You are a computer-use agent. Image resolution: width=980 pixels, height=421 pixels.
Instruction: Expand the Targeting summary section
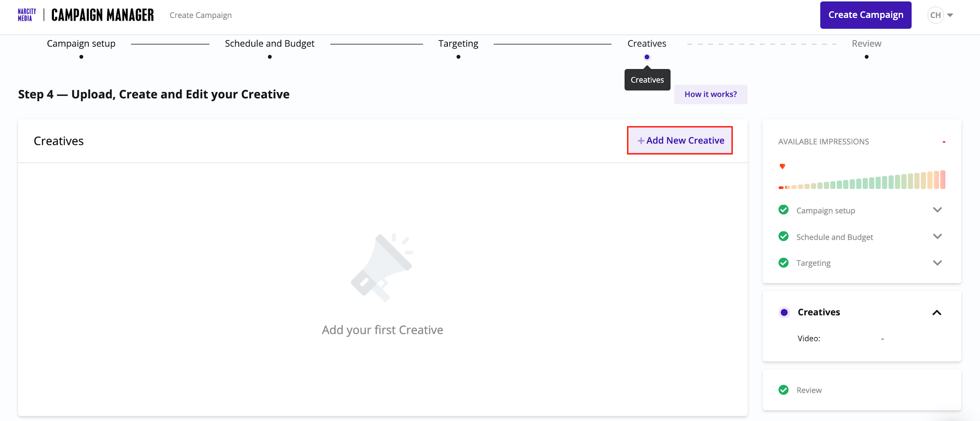coord(937,263)
